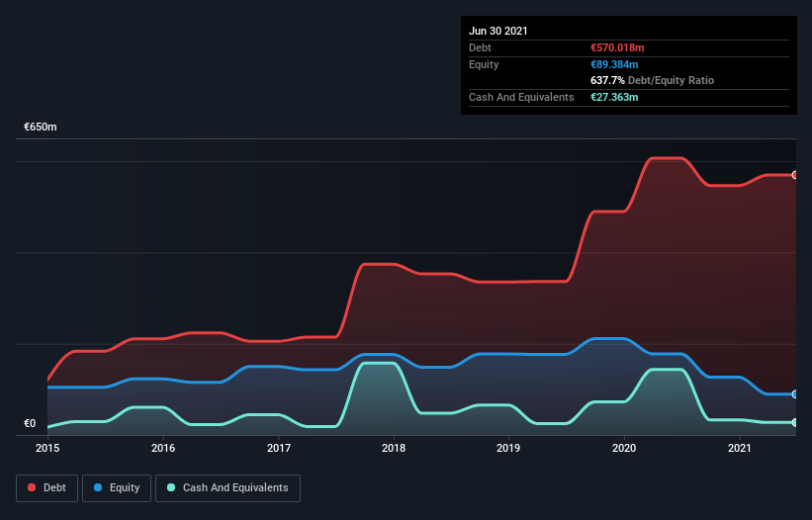The width and height of the screenshot is (812, 520).
Task: Click the €89.384m equity value
Action: click(x=614, y=64)
